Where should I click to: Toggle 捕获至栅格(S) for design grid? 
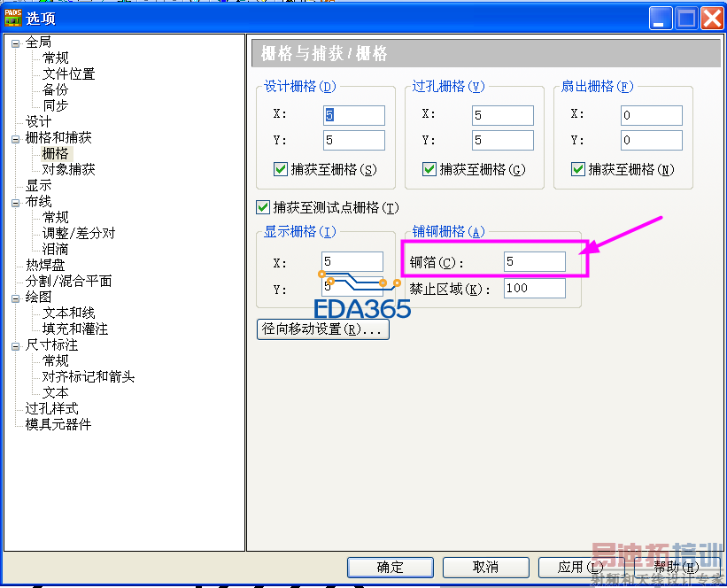click(x=281, y=169)
